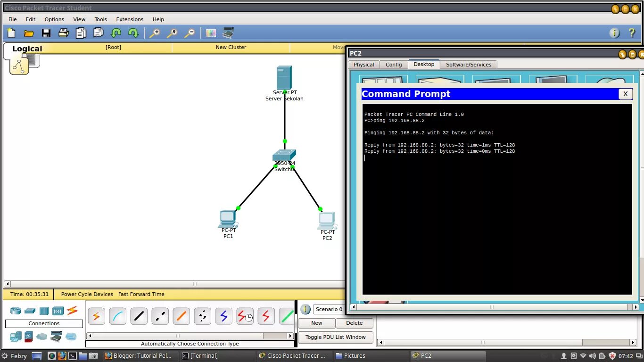Image resolution: width=644 pixels, height=362 pixels.
Task: Zoom in with the plus magnifier icon
Action: tap(155, 33)
